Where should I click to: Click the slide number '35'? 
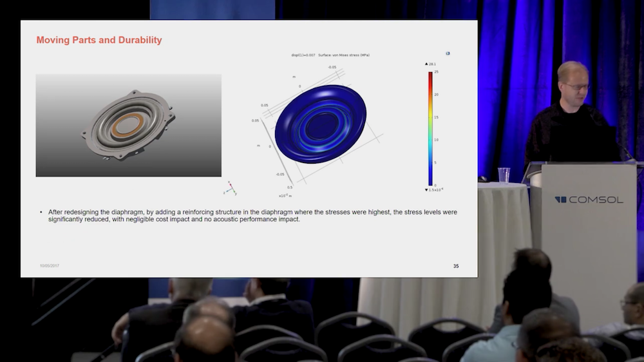456,266
